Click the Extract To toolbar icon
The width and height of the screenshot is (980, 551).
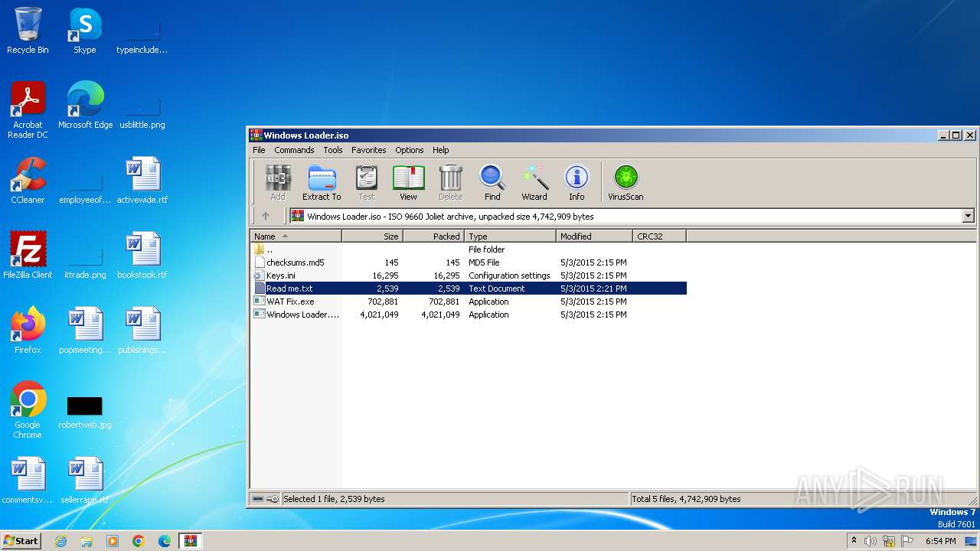click(x=322, y=183)
